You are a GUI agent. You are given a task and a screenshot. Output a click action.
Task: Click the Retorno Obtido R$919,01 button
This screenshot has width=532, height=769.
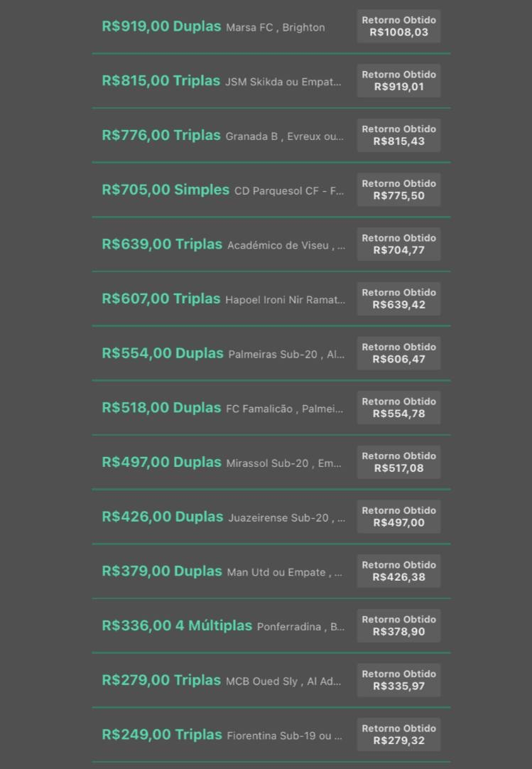coord(398,81)
